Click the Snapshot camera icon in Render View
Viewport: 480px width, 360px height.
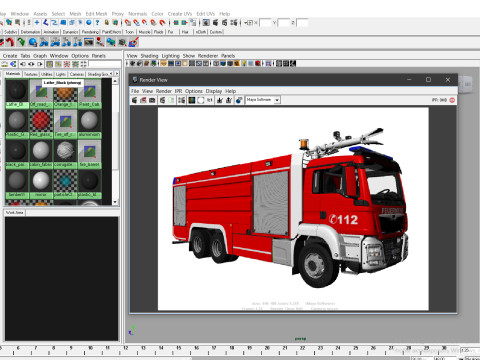[x=152, y=100]
